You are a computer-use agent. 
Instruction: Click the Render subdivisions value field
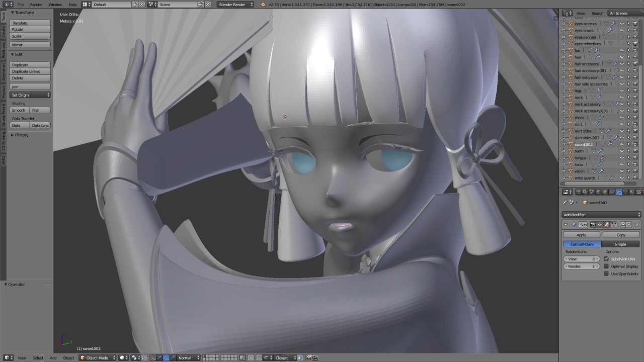pos(582,266)
